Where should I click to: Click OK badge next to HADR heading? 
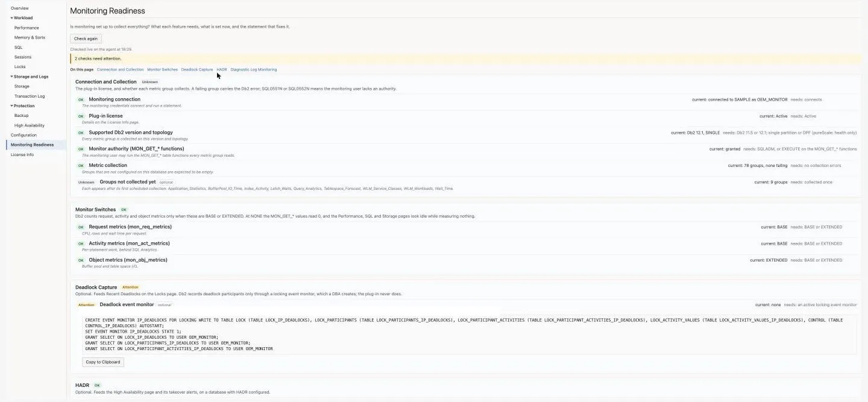click(x=97, y=385)
